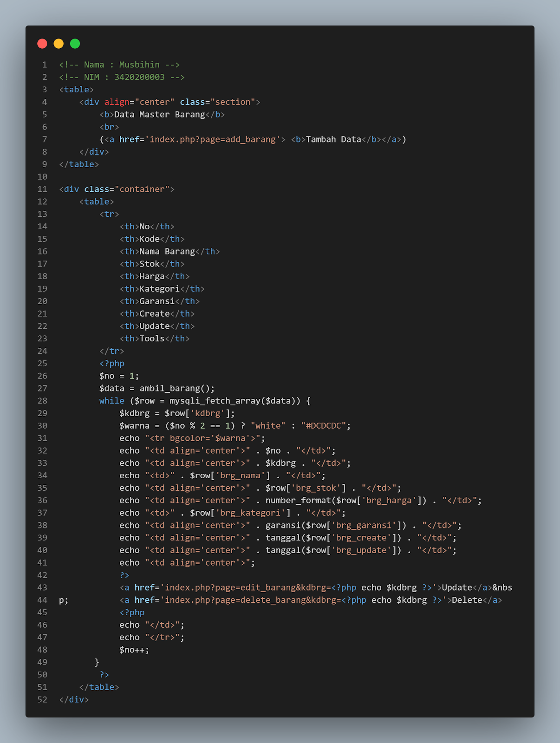The image size is (560, 743).
Task: Click the closing '</div>' on line 52
Action: 74,699
